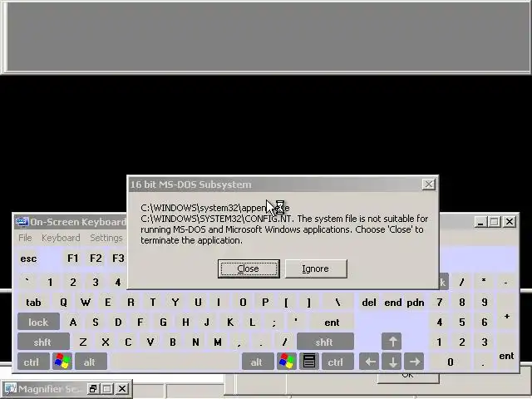Toggle the right shft key

(325, 342)
